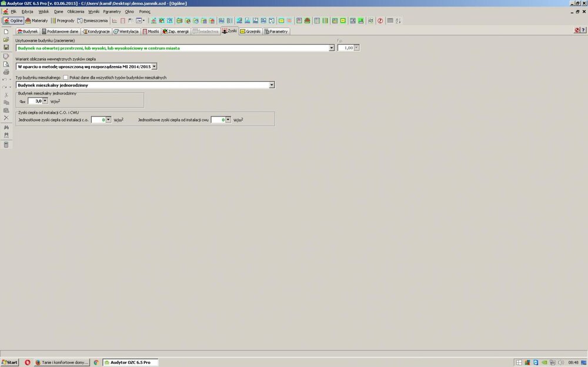
Task: Enable 'Pokaż dane dla wszystkich typów' checkbox
Action: coord(65,78)
